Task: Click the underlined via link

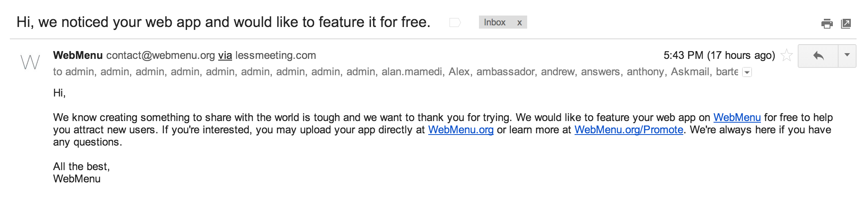Action: click(x=225, y=56)
